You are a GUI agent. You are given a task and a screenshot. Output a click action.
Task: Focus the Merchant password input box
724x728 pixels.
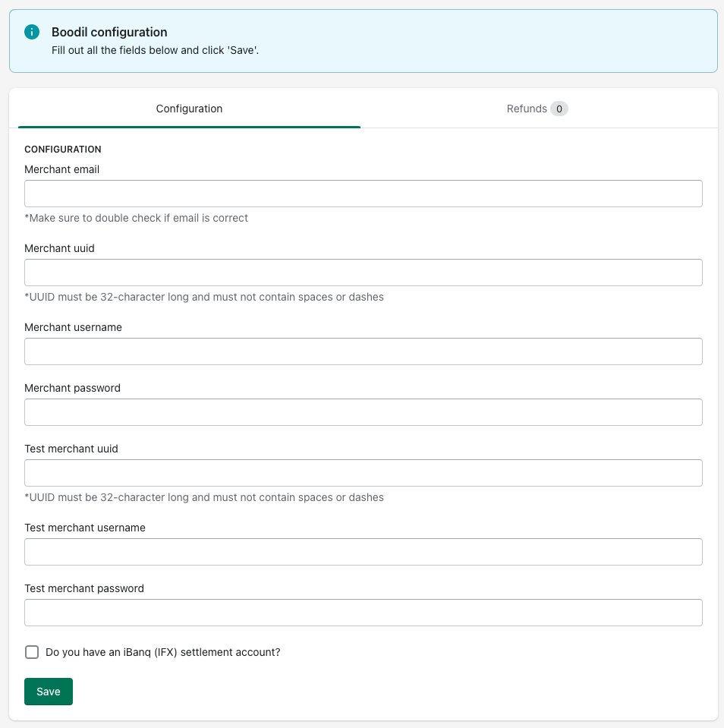point(363,412)
